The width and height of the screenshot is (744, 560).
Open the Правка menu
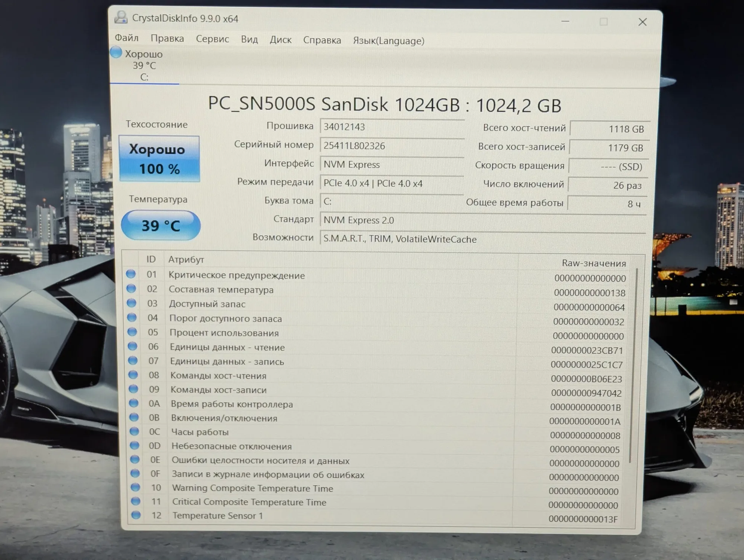[x=167, y=38]
